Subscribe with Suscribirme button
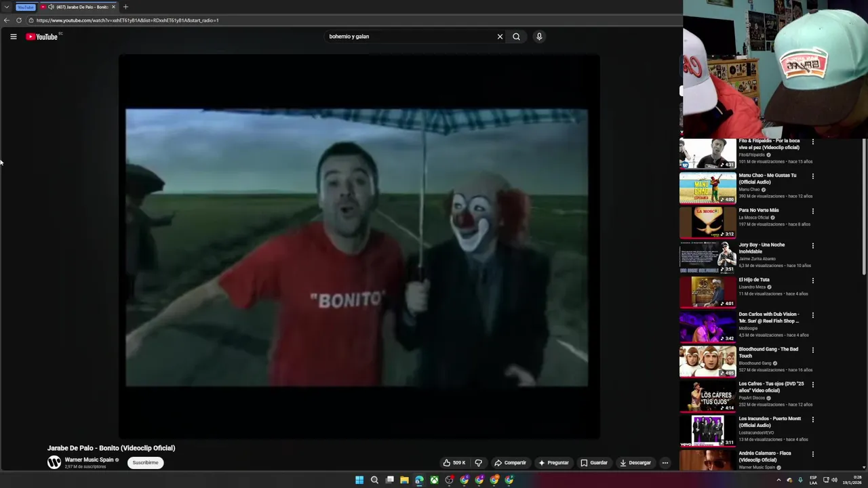This screenshot has width=868, height=488. pyautogui.click(x=145, y=463)
